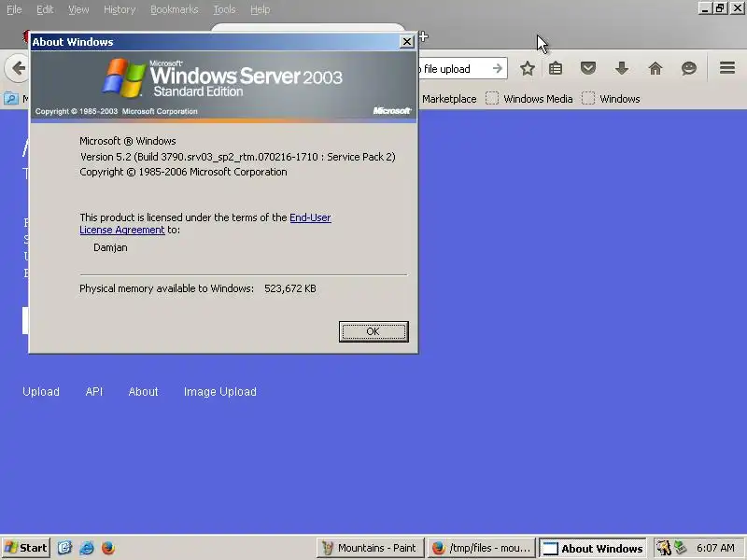Open the Firefox hamburger menu

(727, 68)
